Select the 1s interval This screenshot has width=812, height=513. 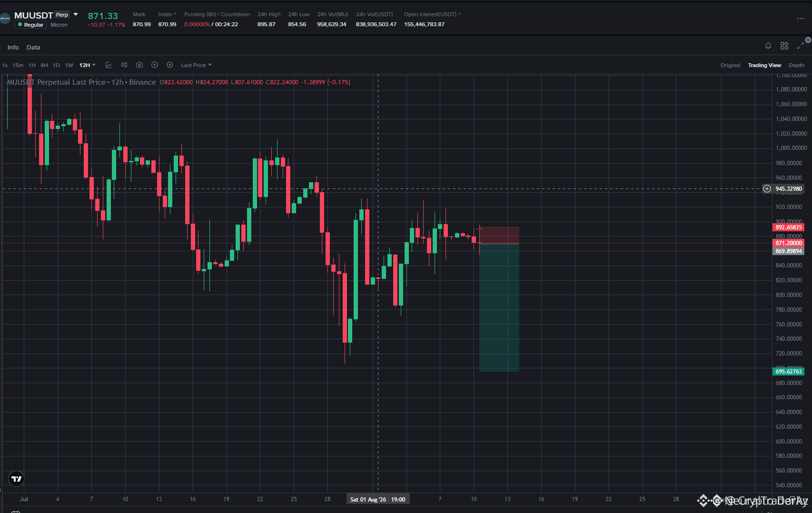tap(5, 65)
